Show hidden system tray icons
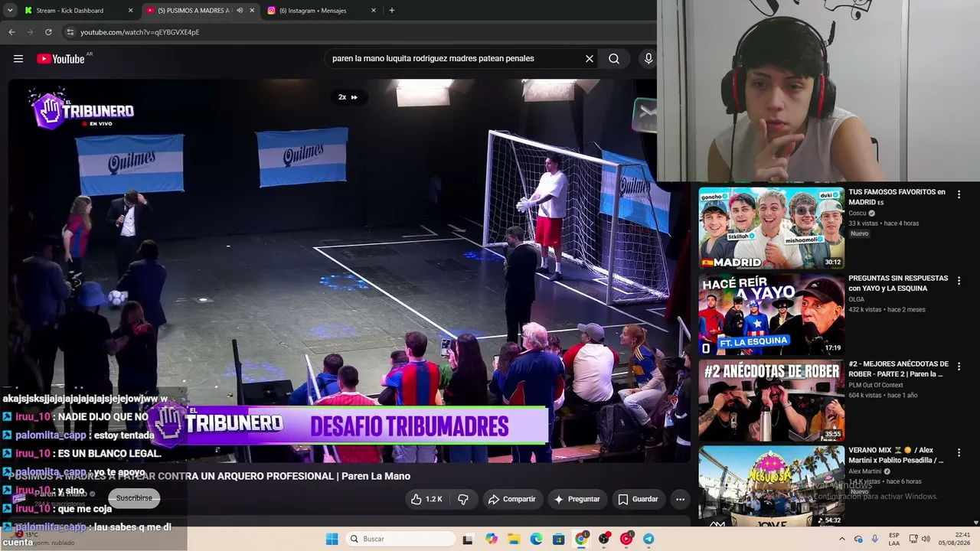 842,539
